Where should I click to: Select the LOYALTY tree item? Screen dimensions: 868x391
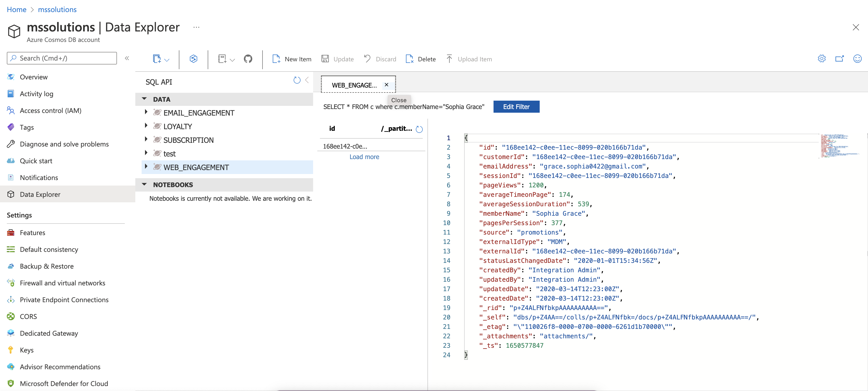click(178, 127)
